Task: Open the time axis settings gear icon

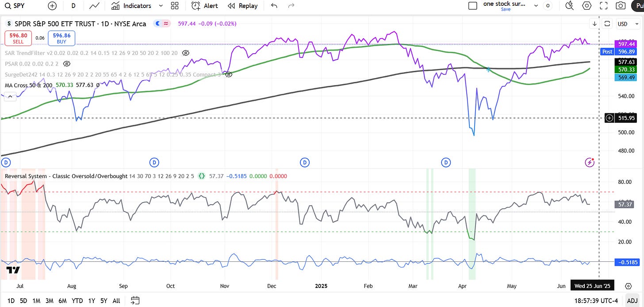Action: coord(629,286)
